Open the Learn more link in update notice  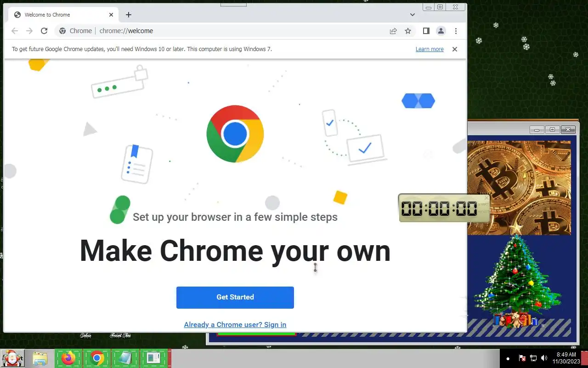click(430, 49)
